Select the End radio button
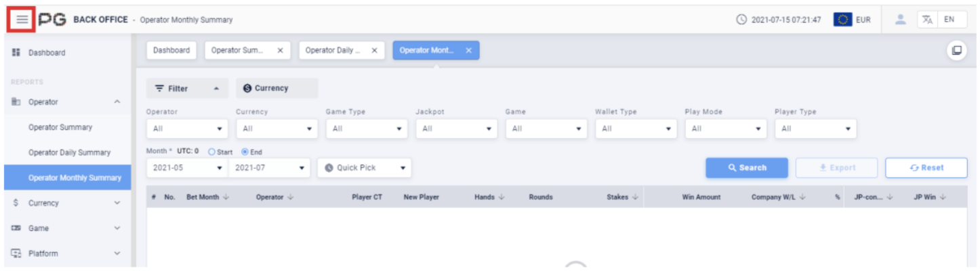The height and width of the screenshot is (271, 980). pos(245,151)
